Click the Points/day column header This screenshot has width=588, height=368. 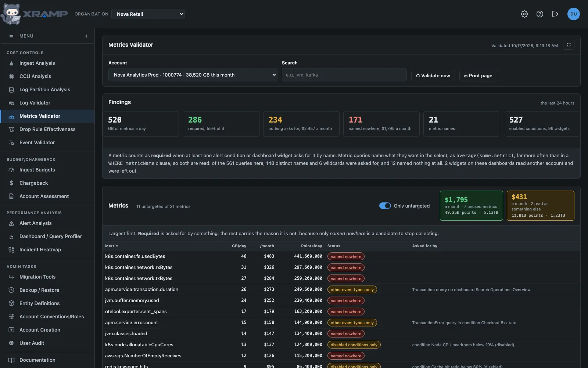pyautogui.click(x=311, y=246)
